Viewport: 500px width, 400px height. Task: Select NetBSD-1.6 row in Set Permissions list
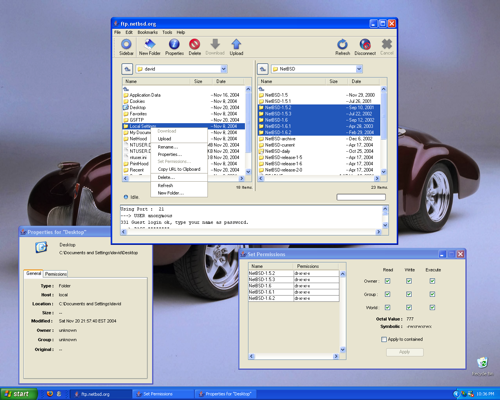pos(294,286)
